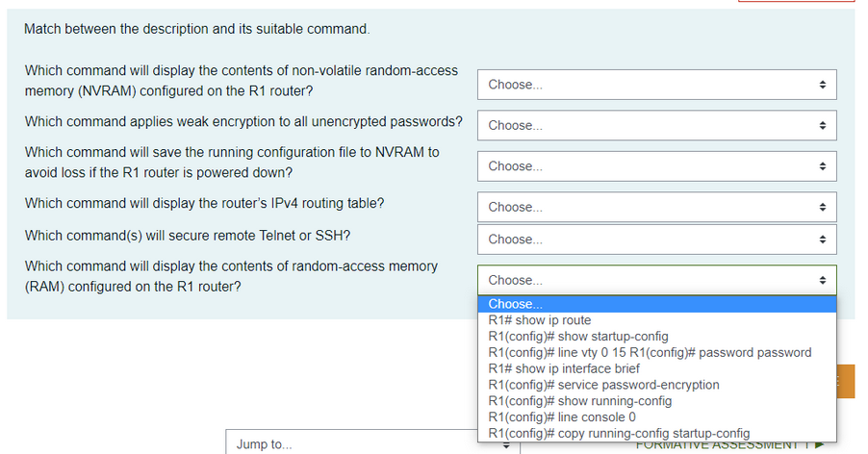This screenshot has height=454, width=868.
Task: Open the IPv4 routing table answer dropdown
Action: click(656, 207)
